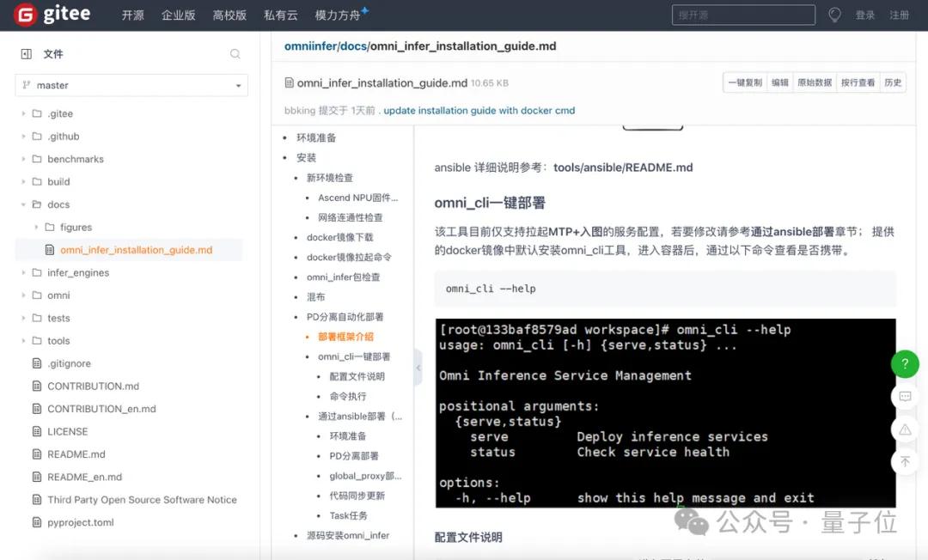Open the comment feedback floating icon
928x560 pixels.
[x=905, y=397]
